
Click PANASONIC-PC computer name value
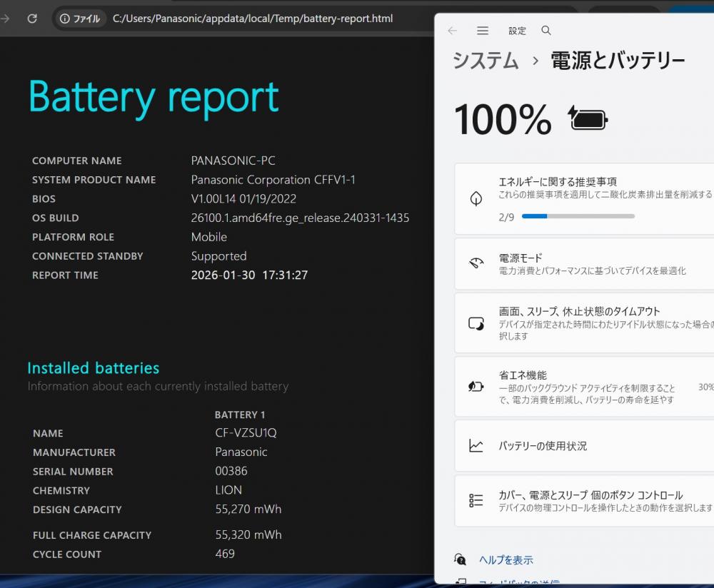[x=233, y=161]
